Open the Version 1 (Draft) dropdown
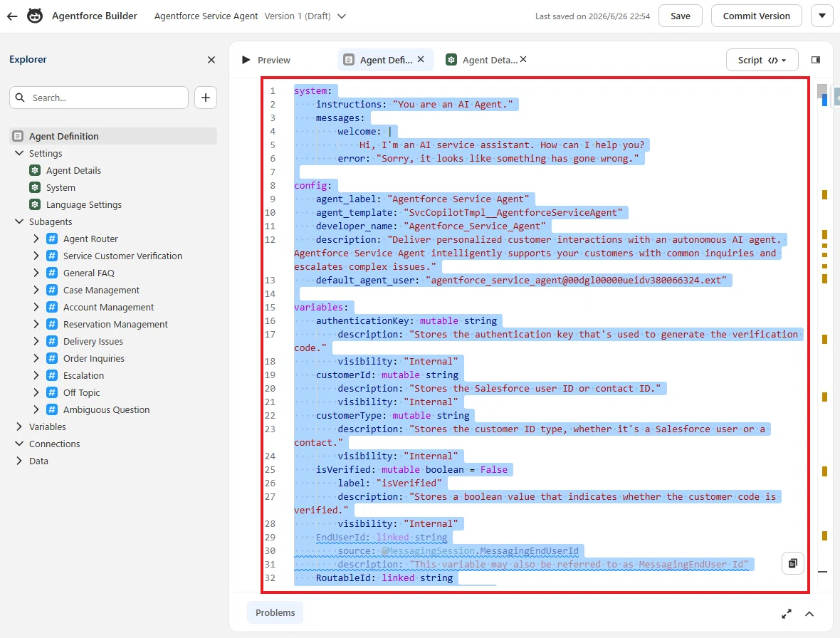The image size is (840, 638). [x=342, y=16]
